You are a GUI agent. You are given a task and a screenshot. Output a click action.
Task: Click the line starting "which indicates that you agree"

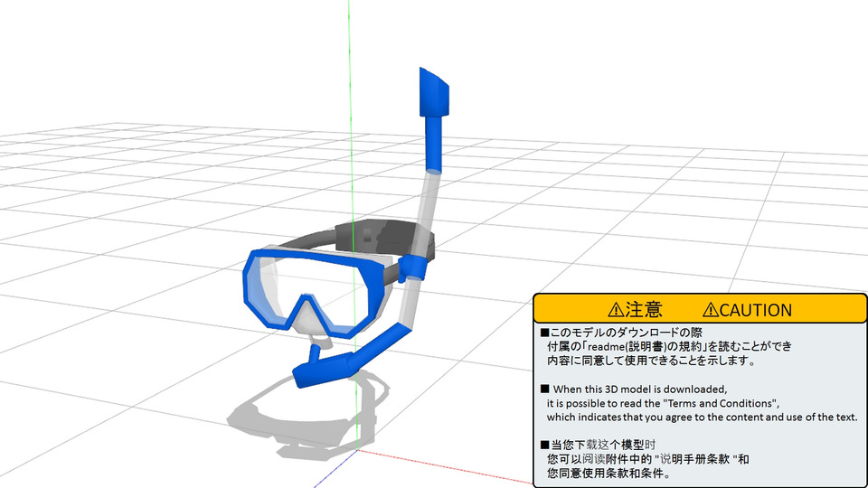point(702,418)
